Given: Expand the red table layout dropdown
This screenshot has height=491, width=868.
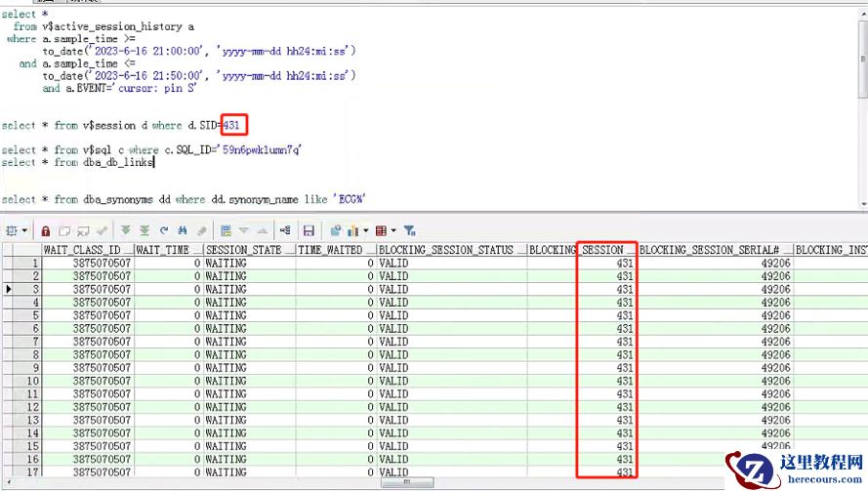Looking at the screenshot, I should tap(393, 231).
